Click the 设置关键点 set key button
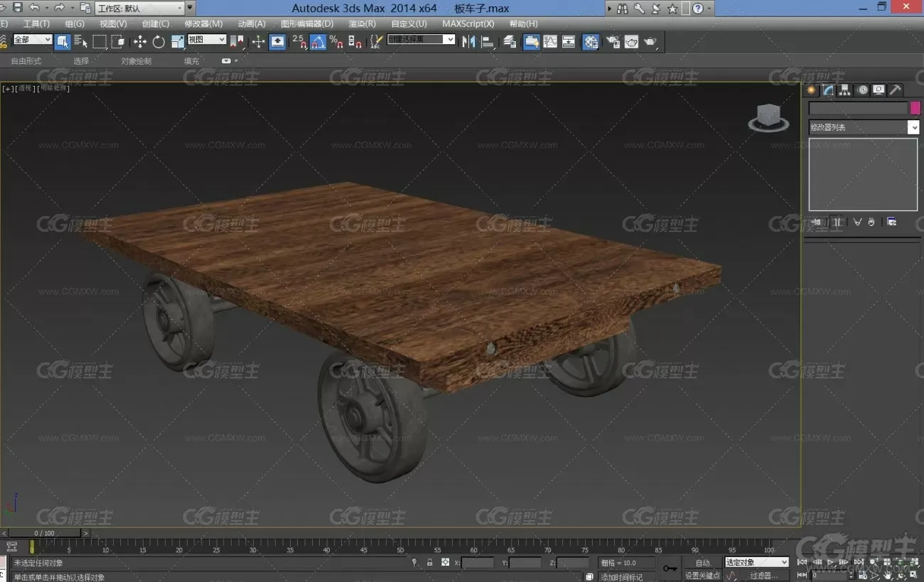924x582 pixels. tap(703, 576)
